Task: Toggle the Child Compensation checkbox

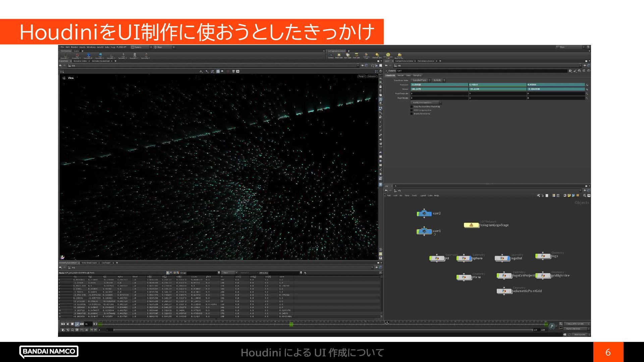Action: coord(412,110)
